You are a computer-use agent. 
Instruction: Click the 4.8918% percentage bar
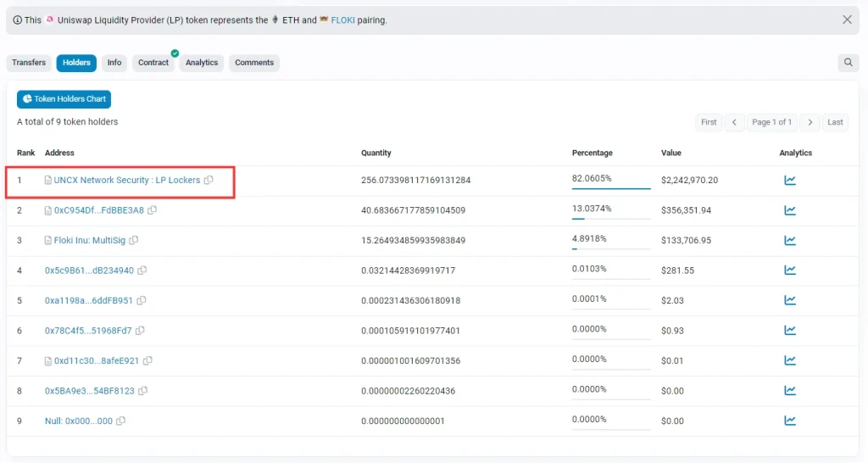coord(611,248)
